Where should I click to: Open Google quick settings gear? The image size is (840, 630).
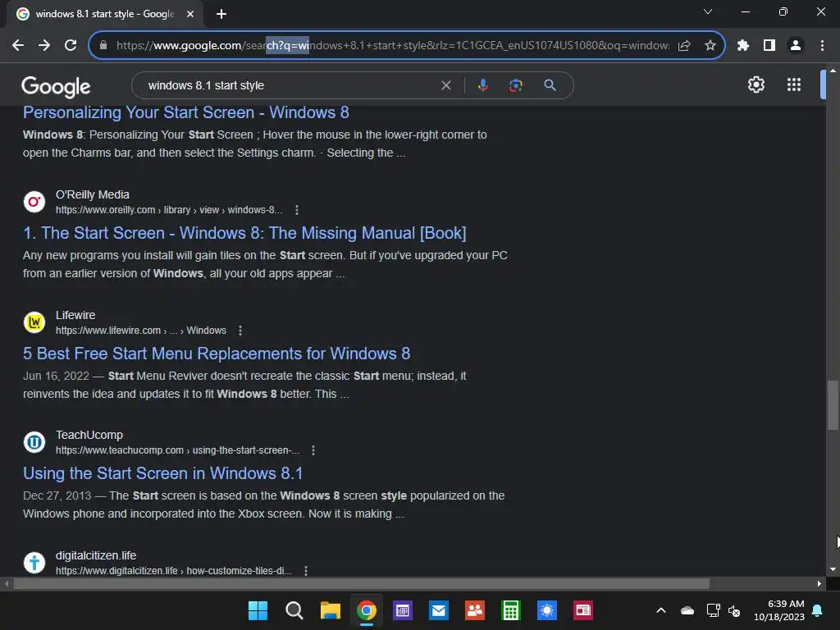(756, 84)
